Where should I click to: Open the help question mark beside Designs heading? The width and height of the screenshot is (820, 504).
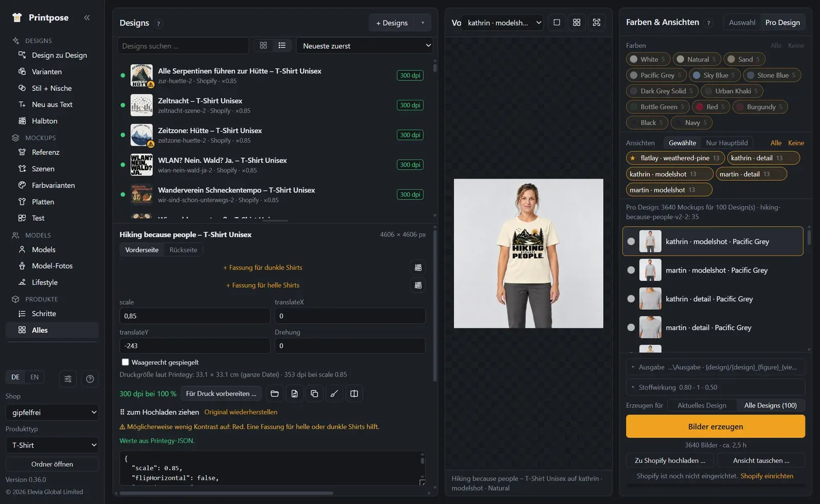pos(158,24)
